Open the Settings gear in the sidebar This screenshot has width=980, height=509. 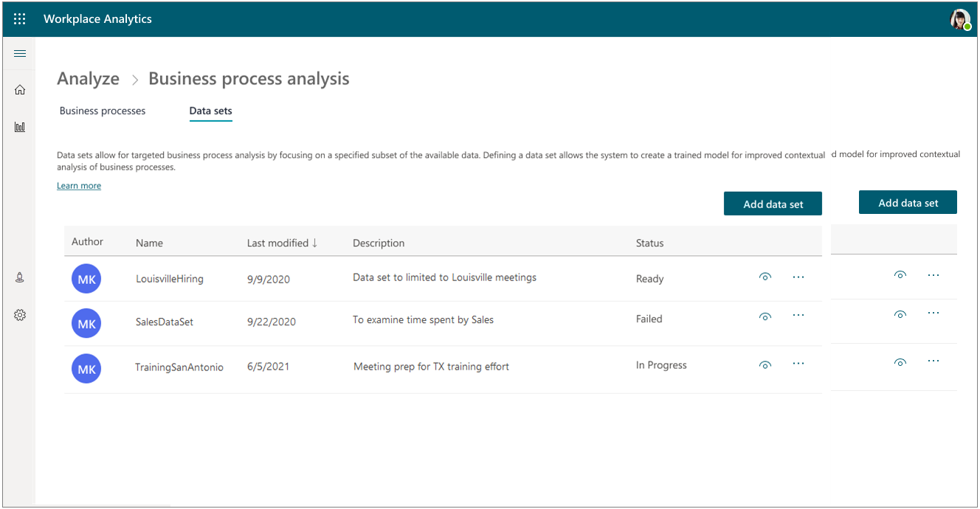pyautogui.click(x=19, y=314)
